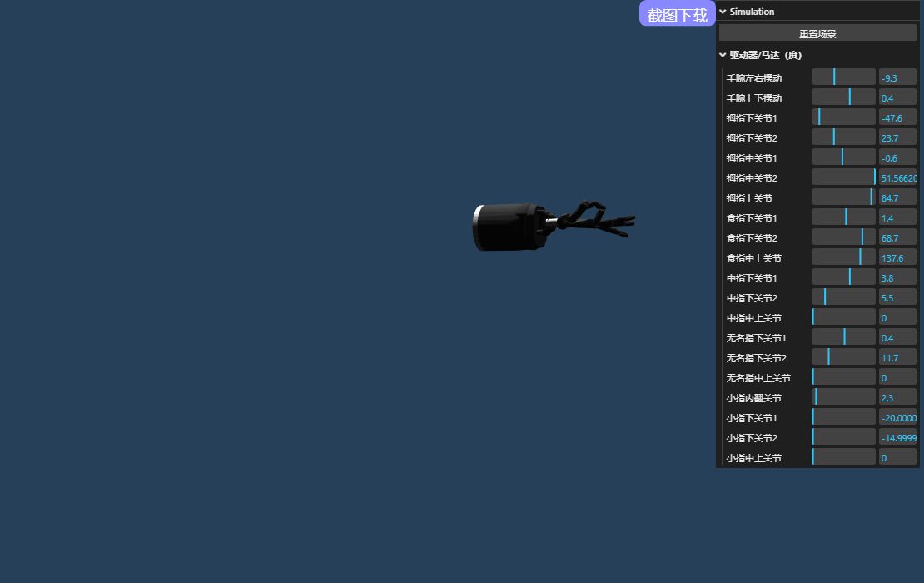Edit the 无名指下关节2 value 11.7
Viewport: 924px width, 583px height.
click(897, 357)
